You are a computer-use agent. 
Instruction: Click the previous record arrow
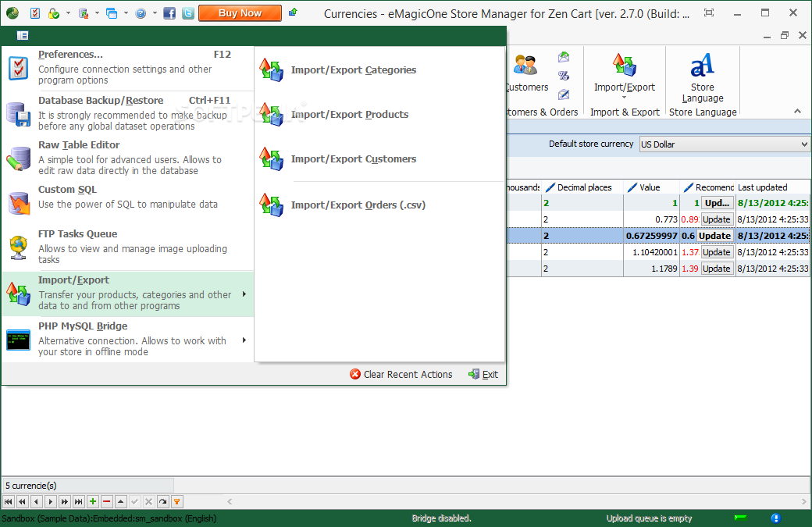pos(36,502)
